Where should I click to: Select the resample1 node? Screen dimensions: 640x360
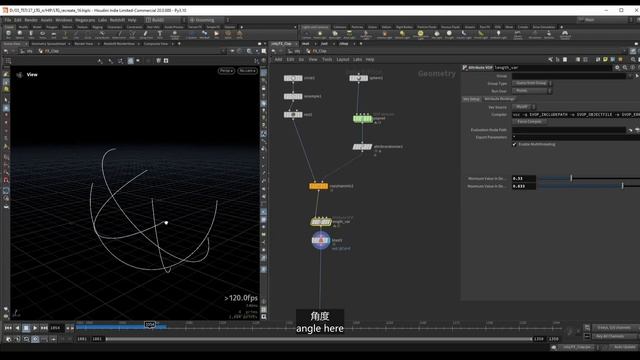[293, 96]
